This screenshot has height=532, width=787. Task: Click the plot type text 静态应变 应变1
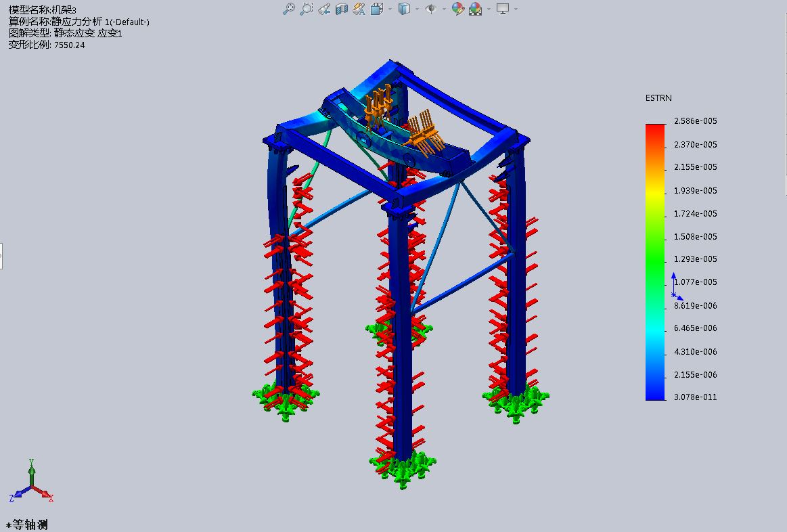[88, 33]
